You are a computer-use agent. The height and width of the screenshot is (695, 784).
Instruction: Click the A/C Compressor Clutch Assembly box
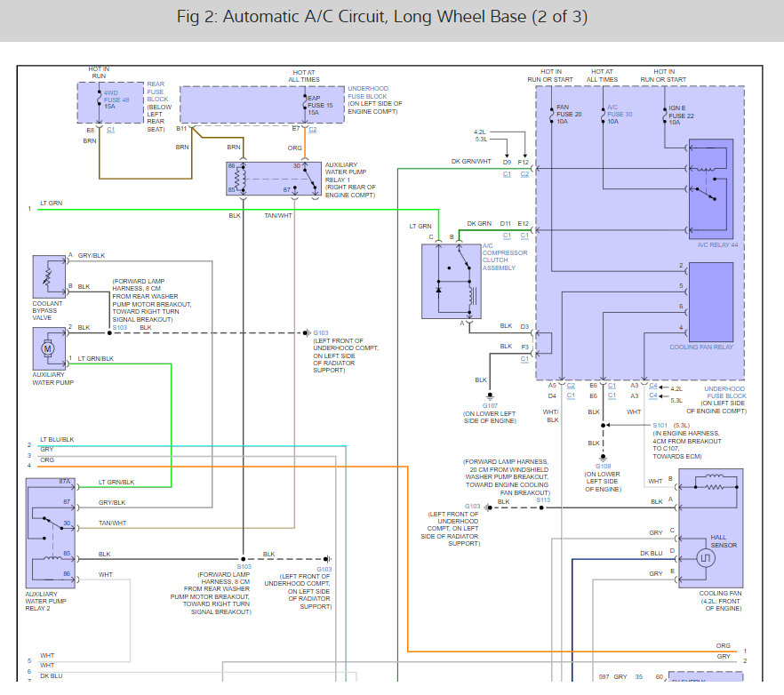452,280
